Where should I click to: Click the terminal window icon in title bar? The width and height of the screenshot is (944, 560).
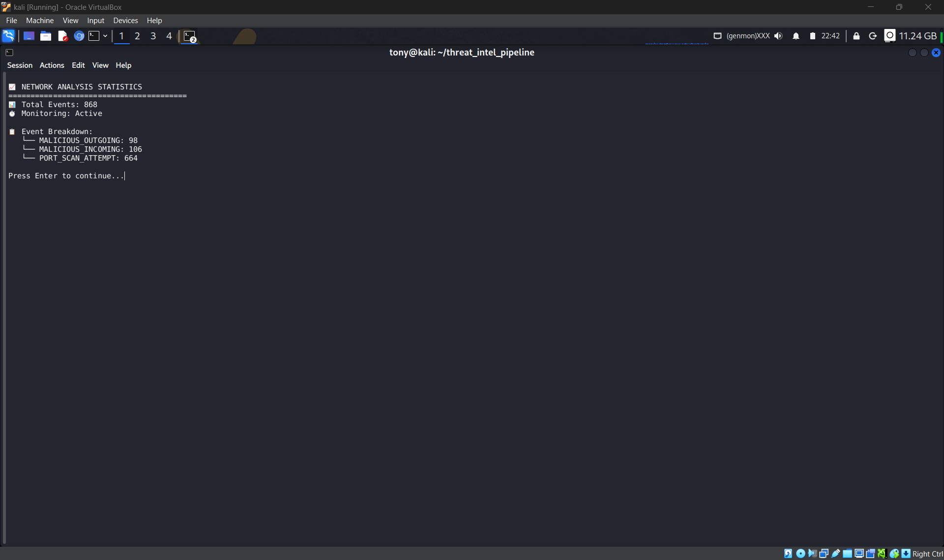9,53
